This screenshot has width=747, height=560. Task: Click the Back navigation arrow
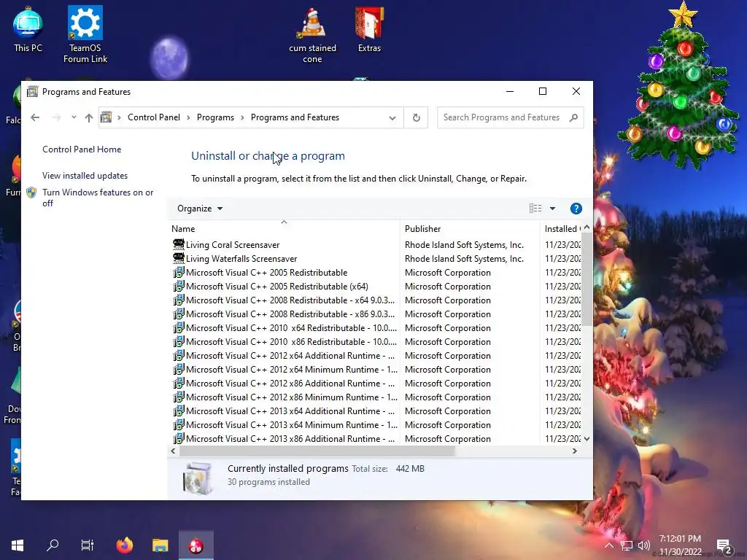35,117
